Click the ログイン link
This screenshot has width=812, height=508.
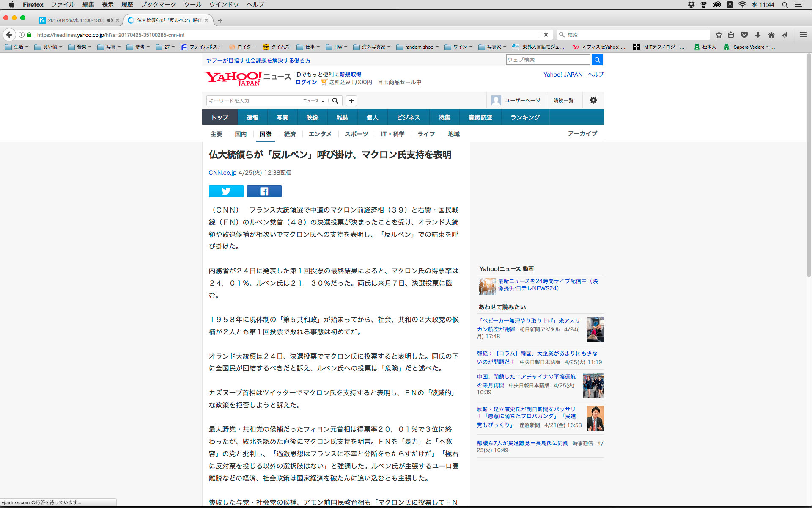point(306,82)
